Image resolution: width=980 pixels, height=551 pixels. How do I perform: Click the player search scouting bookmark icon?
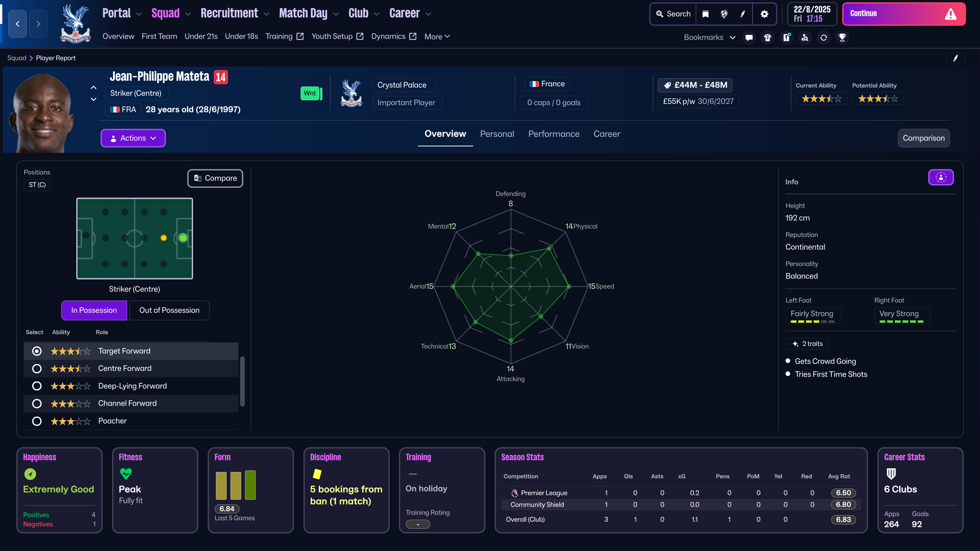point(805,37)
